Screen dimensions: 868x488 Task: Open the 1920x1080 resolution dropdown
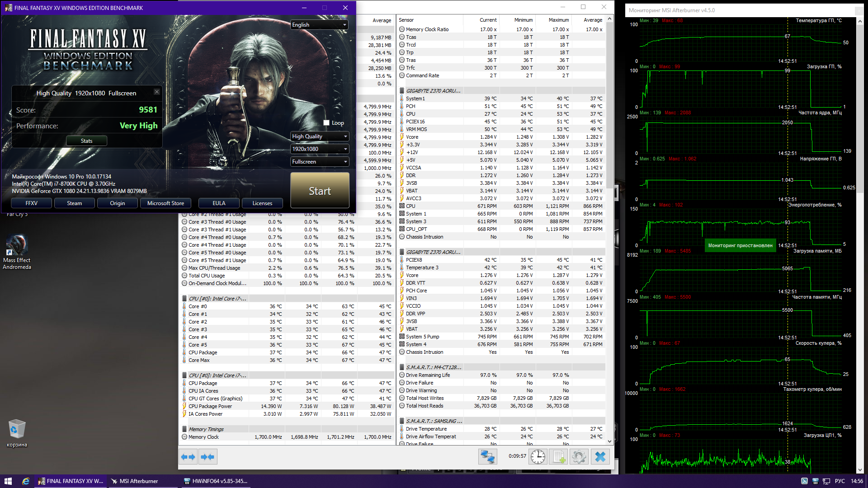click(x=319, y=149)
